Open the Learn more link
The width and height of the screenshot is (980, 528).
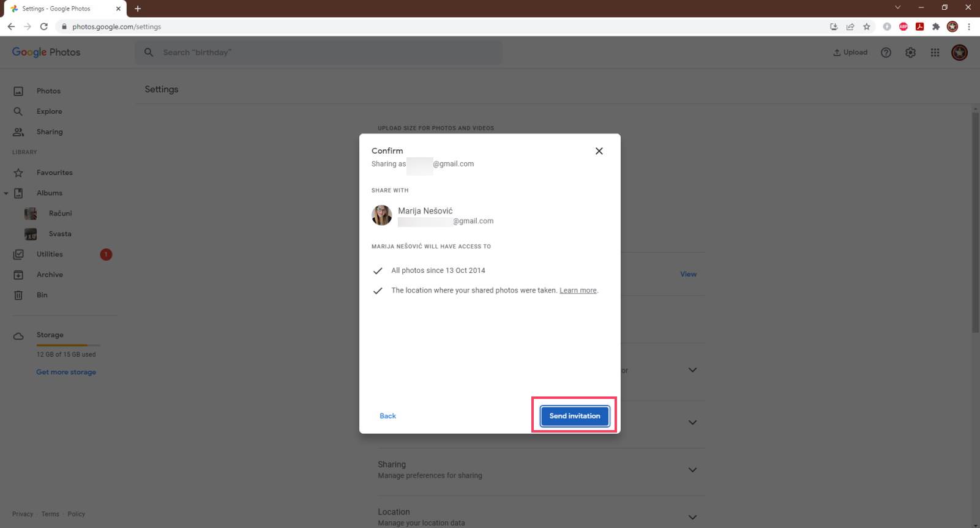577,291
